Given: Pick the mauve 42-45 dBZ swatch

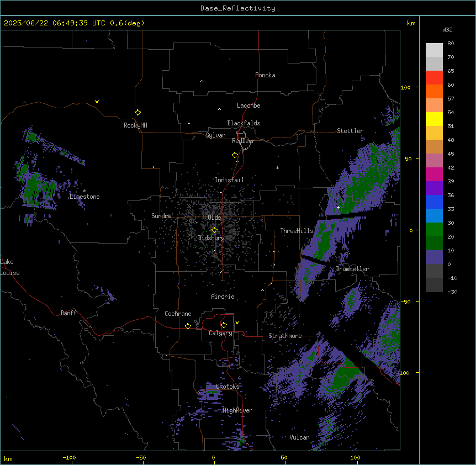Looking at the screenshot, I should 434,161.
